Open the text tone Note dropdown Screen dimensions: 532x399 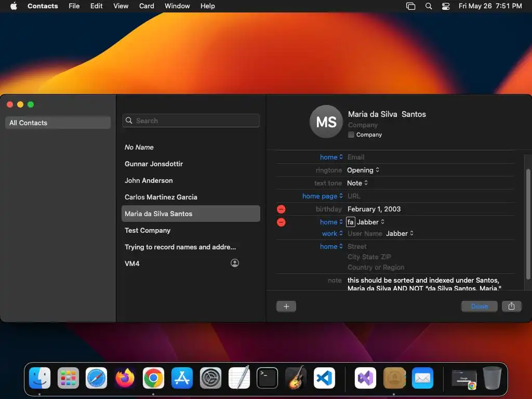point(357,183)
